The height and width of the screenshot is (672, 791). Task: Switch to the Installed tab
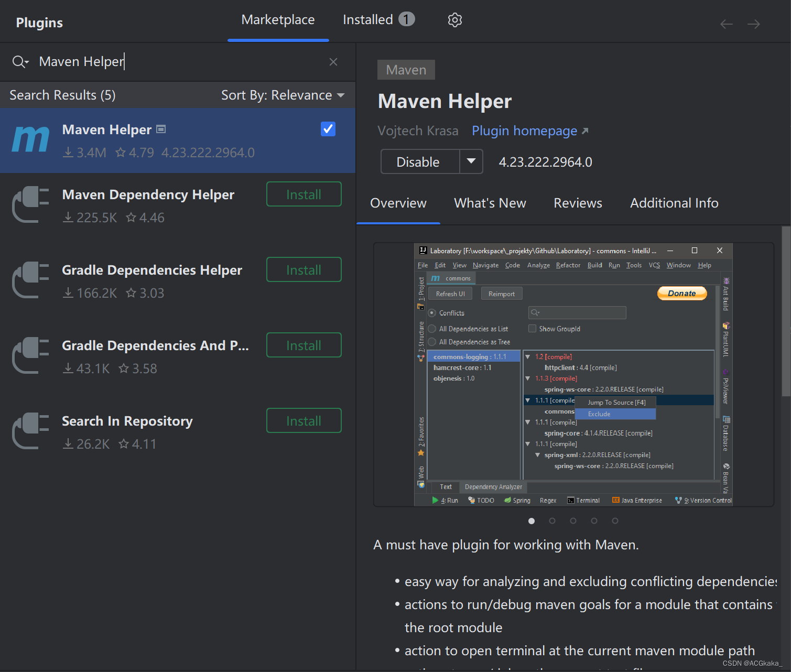[378, 20]
